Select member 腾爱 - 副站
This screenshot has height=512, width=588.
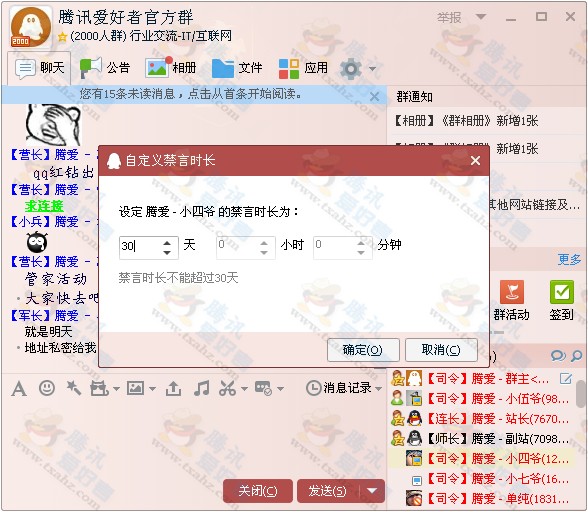[x=482, y=438]
